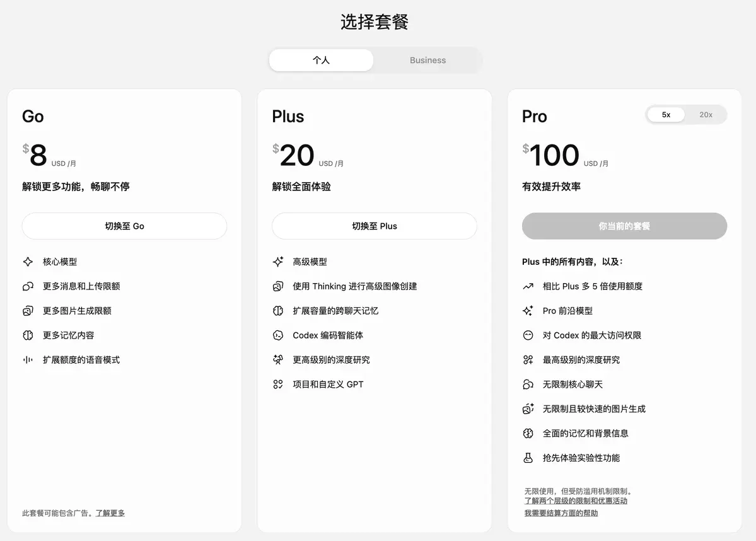Click the text 无限制核心聊天
Screen dimensions: 756x541
[x=573, y=384]
